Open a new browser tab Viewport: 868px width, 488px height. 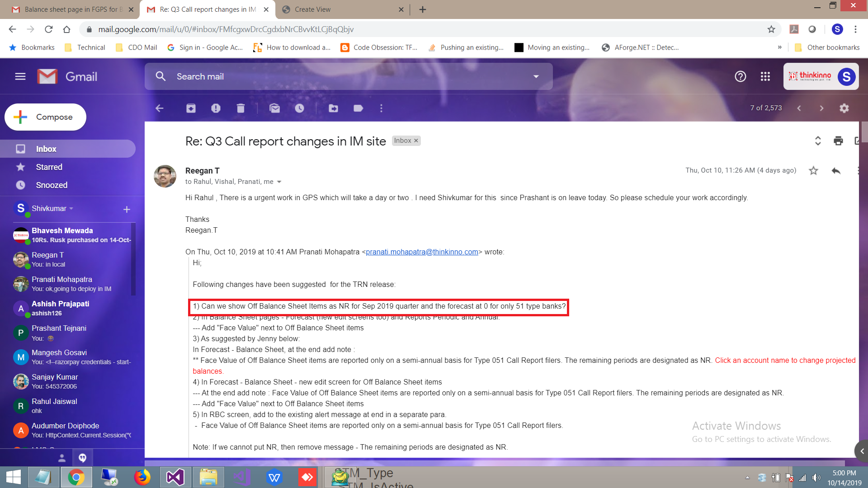tap(422, 9)
